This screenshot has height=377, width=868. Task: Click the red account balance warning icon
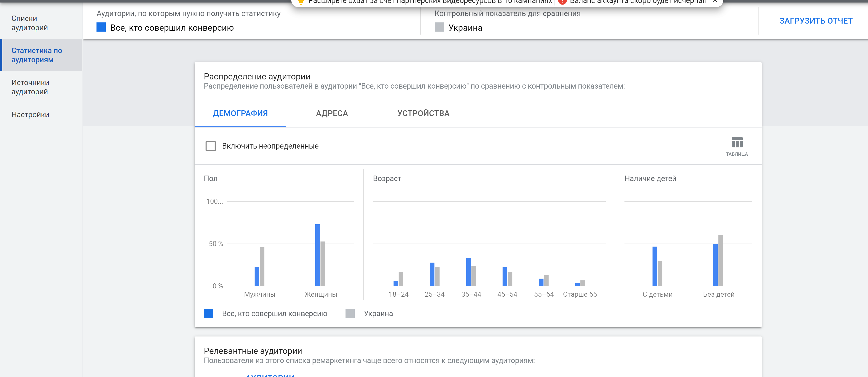point(562,2)
